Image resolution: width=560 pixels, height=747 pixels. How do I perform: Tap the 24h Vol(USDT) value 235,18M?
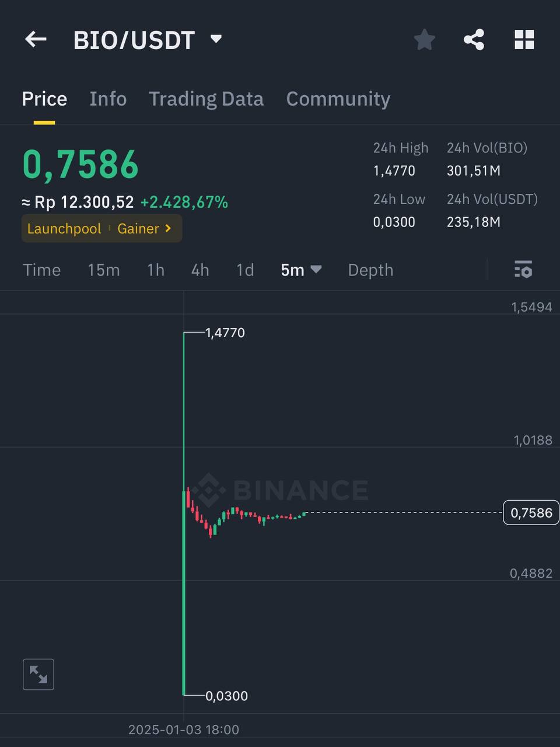pos(474,222)
